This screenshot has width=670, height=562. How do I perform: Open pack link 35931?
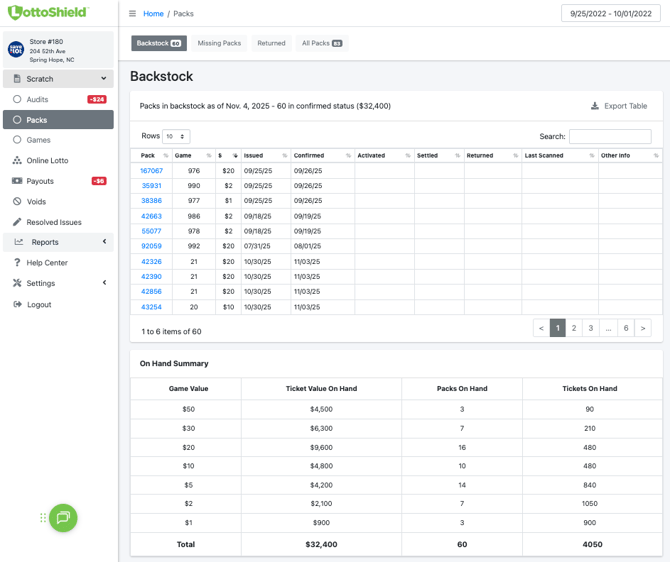[x=151, y=185]
